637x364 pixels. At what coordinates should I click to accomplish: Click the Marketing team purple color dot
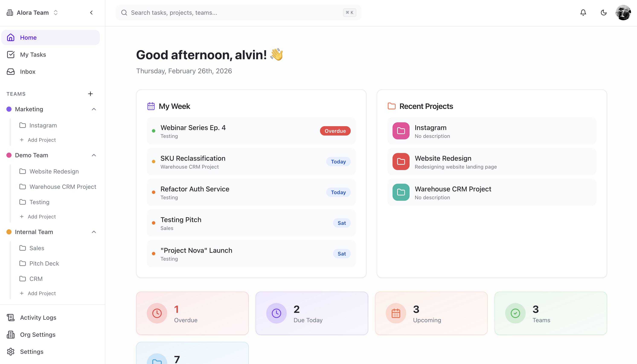tap(9, 109)
